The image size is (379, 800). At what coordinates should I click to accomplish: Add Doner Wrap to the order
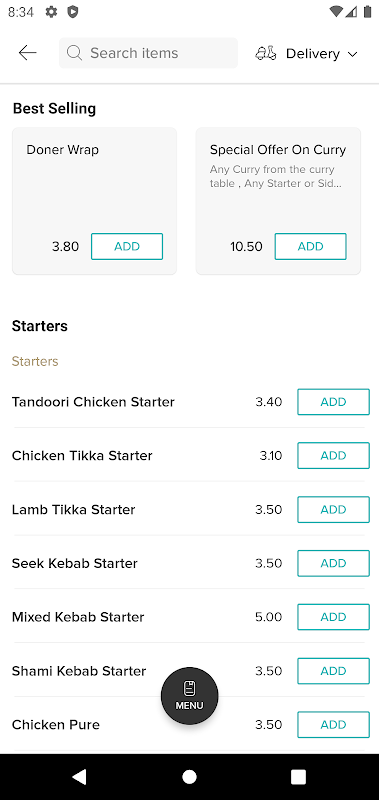(x=127, y=246)
